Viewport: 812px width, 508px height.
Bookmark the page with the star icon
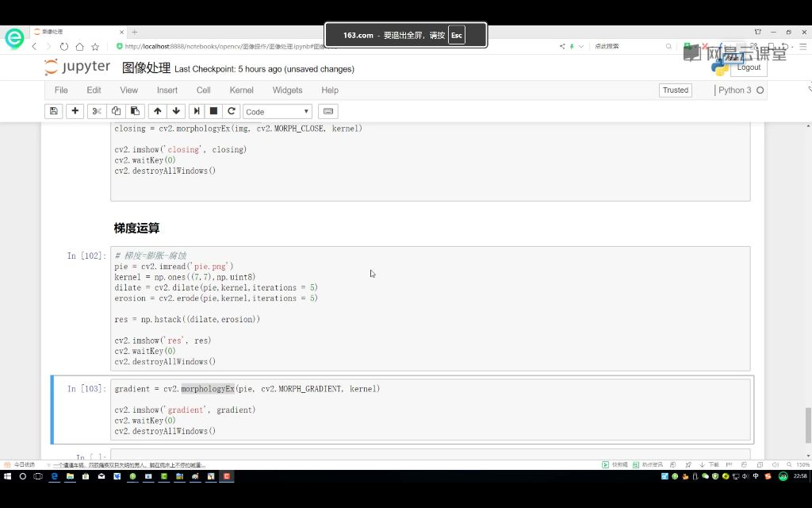click(x=95, y=47)
